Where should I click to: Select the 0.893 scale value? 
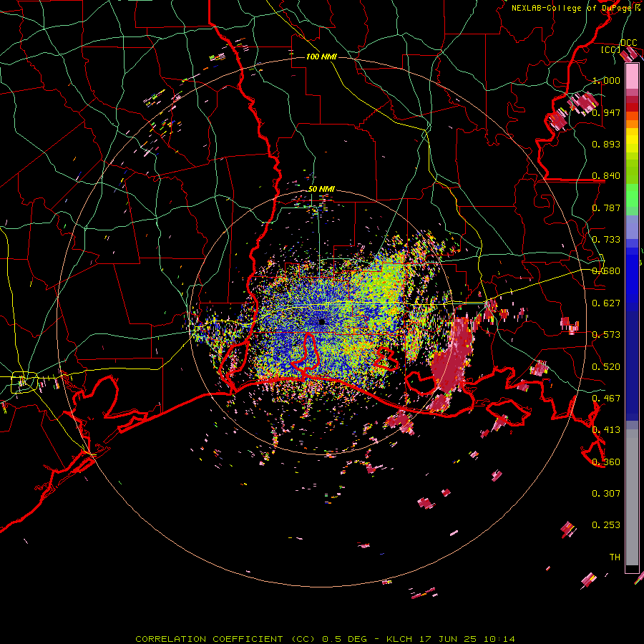pyautogui.click(x=606, y=144)
